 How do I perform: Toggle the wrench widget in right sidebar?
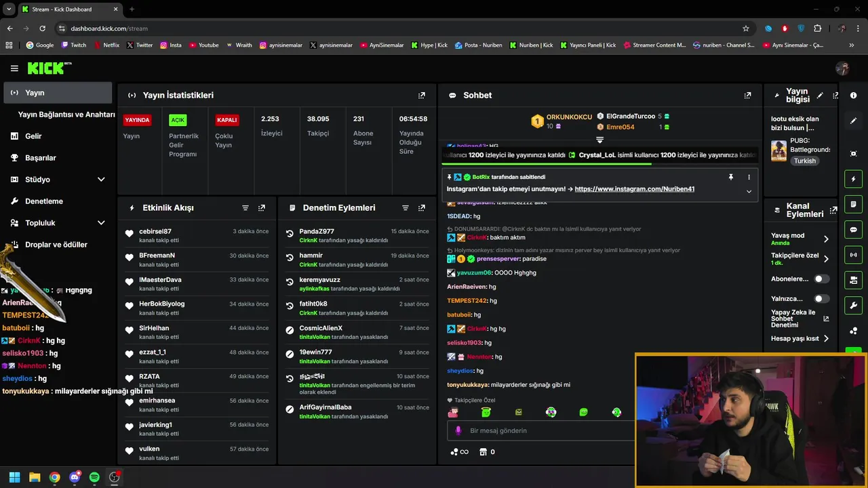point(854,305)
